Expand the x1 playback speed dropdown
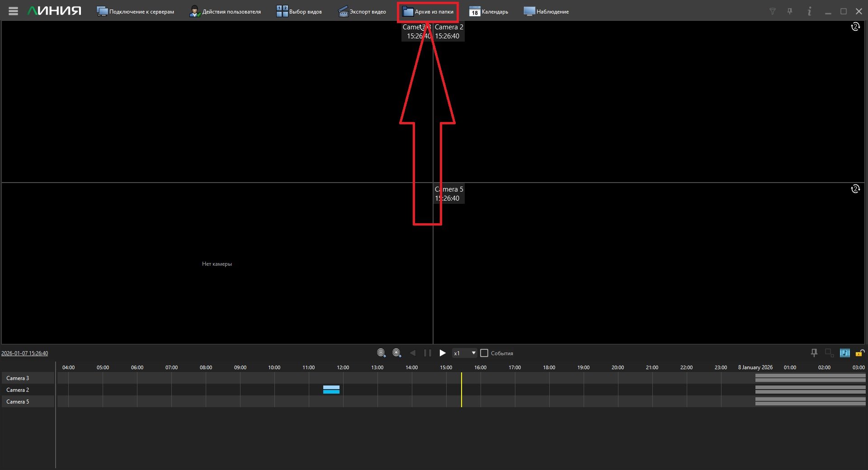Image resolution: width=868 pixels, height=470 pixels. pos(473,353)
